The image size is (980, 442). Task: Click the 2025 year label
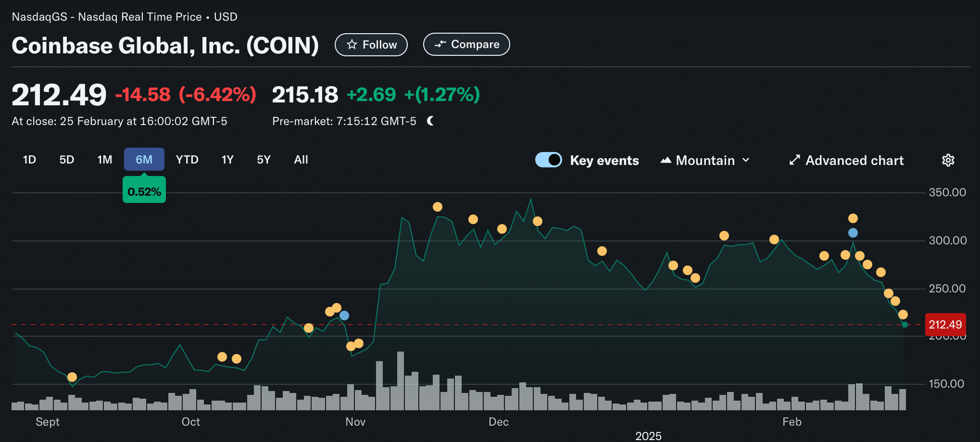648,436
